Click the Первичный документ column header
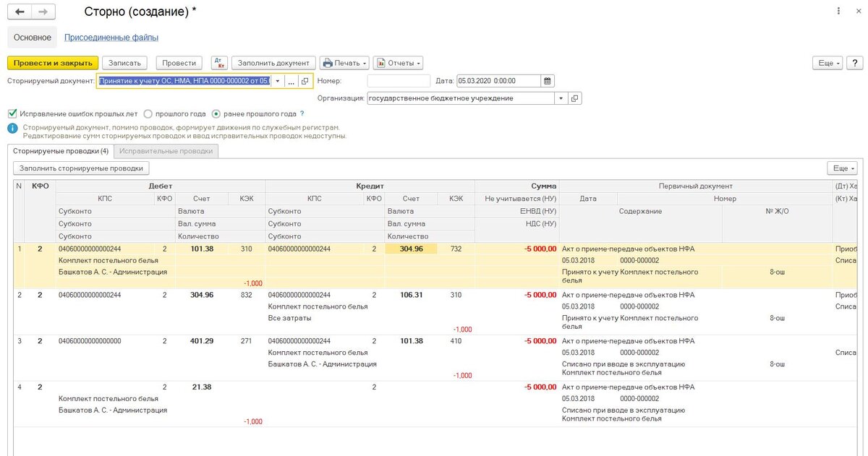 (x=696, y=186)
